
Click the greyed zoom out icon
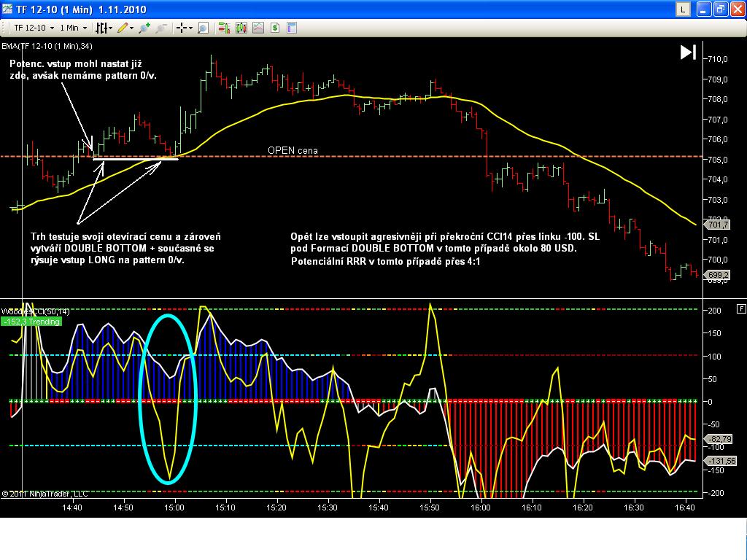point(161,28)
